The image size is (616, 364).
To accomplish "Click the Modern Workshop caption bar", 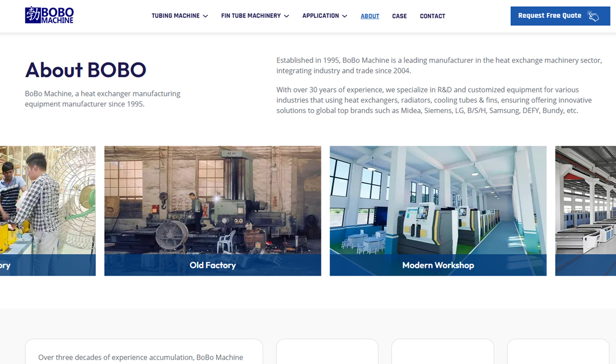I will [438, 265].
